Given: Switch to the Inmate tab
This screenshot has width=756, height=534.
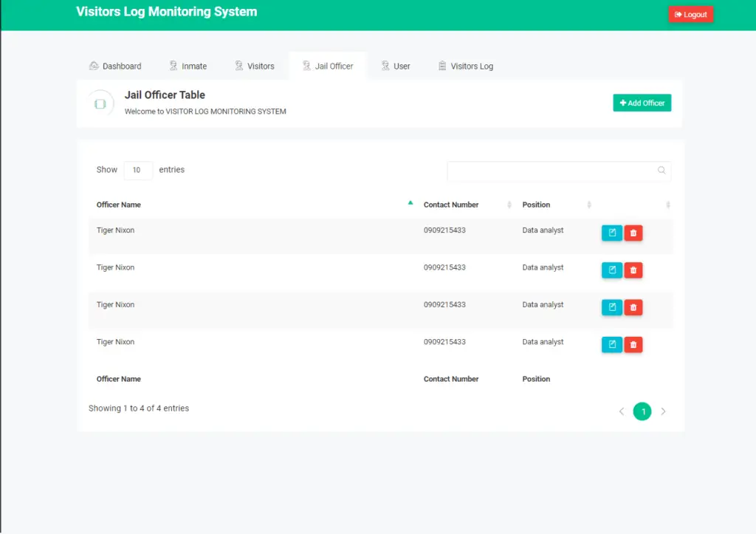Looking at the screenshot, I should 188,66.
